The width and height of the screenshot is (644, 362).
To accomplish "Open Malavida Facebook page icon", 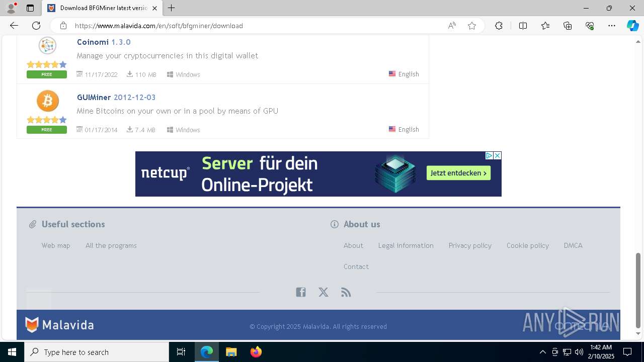I will pyautogui.click(x=301, y=292).
